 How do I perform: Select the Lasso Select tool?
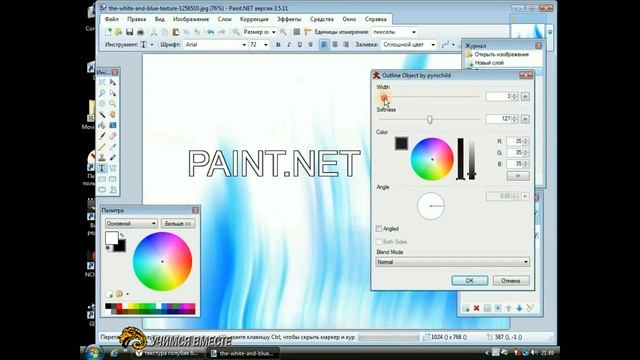click(102, 93)
